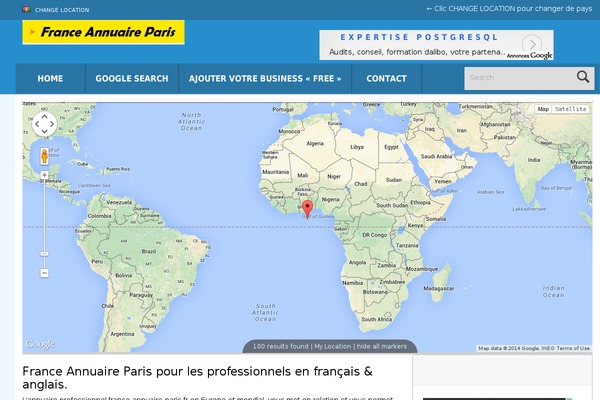Click the page heading France Annuaire Paris pour les professionnels
The image size is (600, 400).
[x=197, y=377]
